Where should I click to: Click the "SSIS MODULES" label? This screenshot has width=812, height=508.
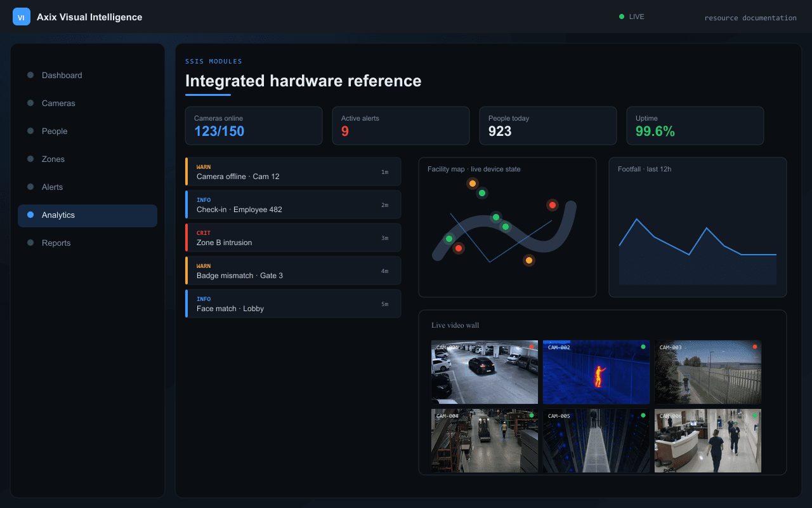pyautogui.click(x=214, y=62)
